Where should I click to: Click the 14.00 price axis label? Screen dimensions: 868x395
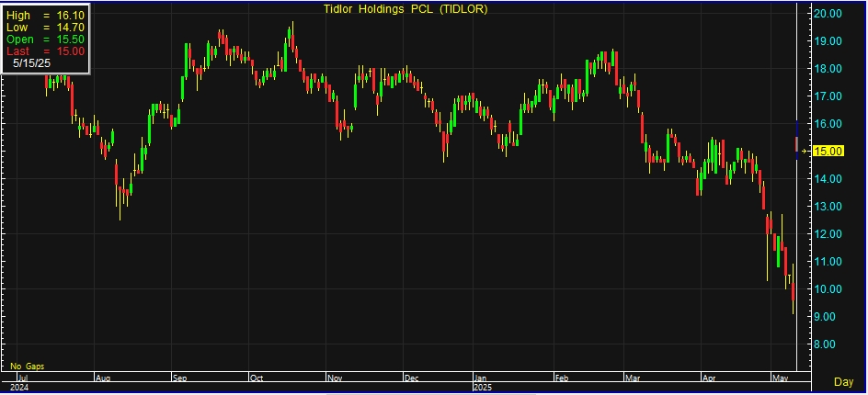[x=828, y=179]
